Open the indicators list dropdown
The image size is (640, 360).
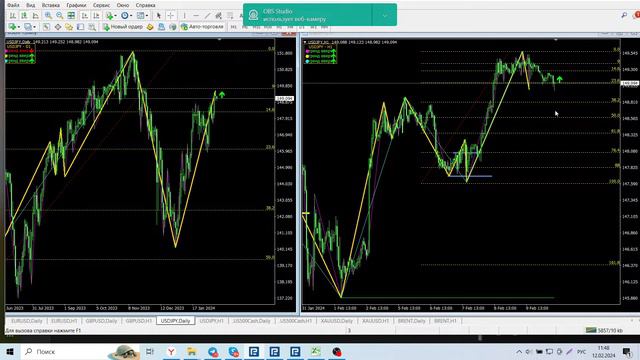[x=111, y=16]
